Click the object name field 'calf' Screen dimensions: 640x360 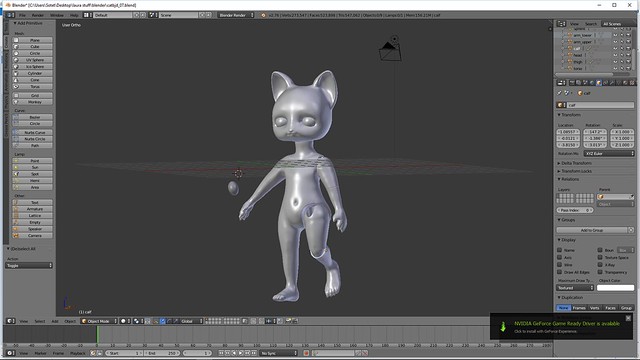601,105
